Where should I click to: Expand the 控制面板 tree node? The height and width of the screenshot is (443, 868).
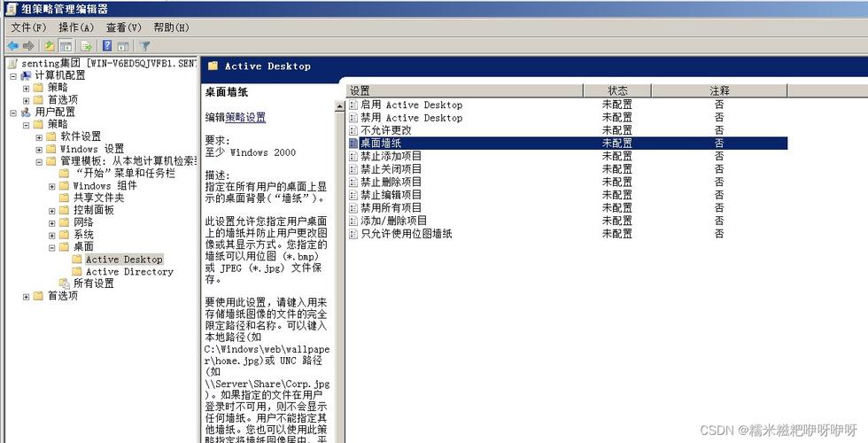(x=51, y=211)
